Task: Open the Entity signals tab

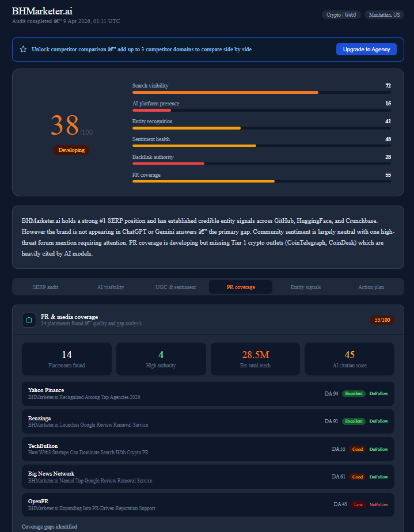Action: click(306, 287)
